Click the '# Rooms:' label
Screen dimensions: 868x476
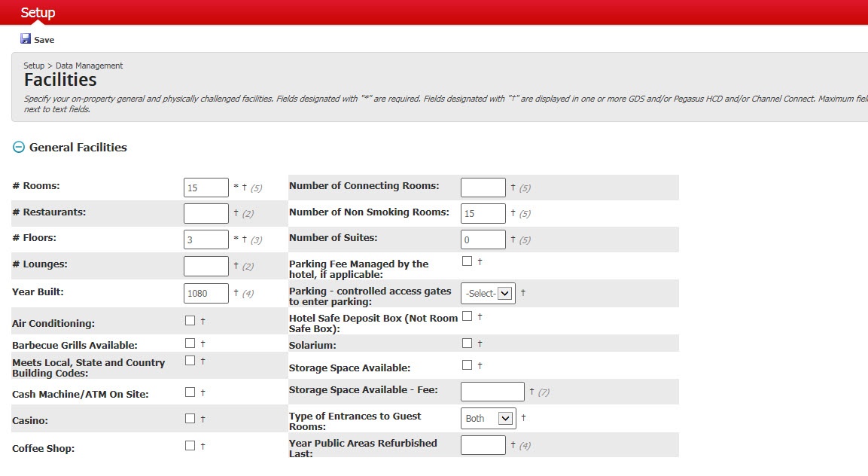pos(36,185)
